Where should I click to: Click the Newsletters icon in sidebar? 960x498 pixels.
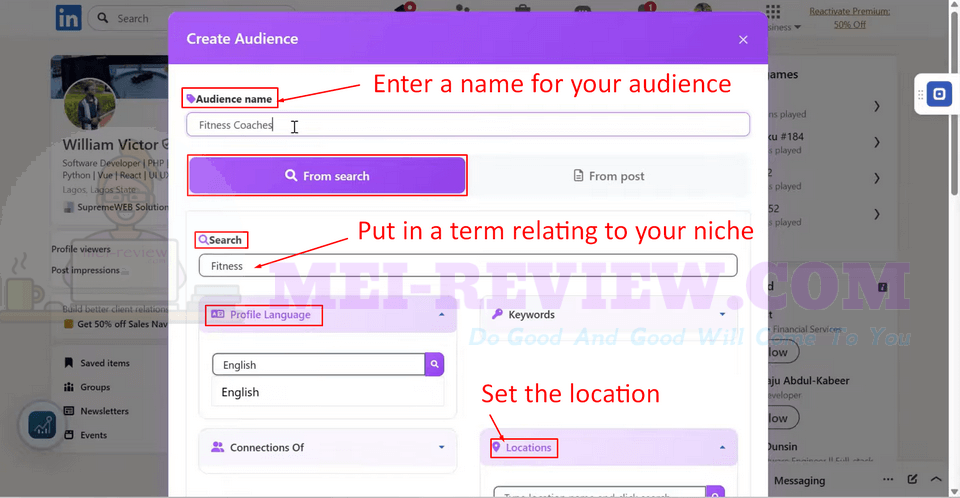[69, 411]
